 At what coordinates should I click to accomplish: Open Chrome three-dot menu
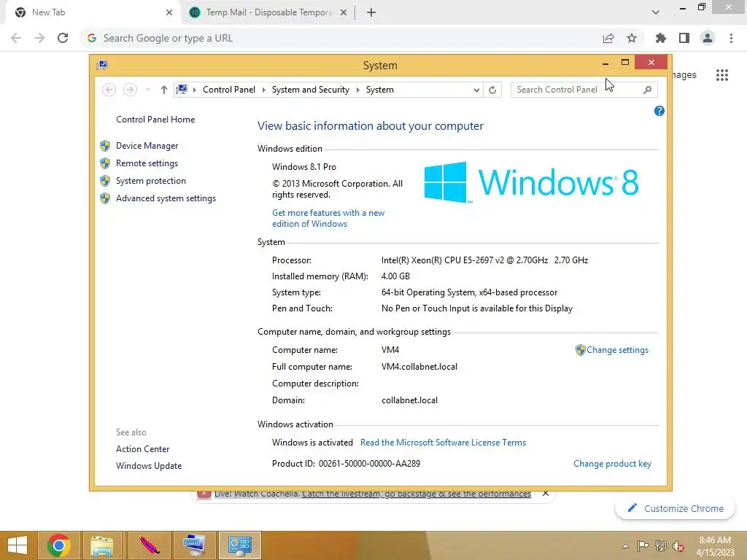coord(731,38)
